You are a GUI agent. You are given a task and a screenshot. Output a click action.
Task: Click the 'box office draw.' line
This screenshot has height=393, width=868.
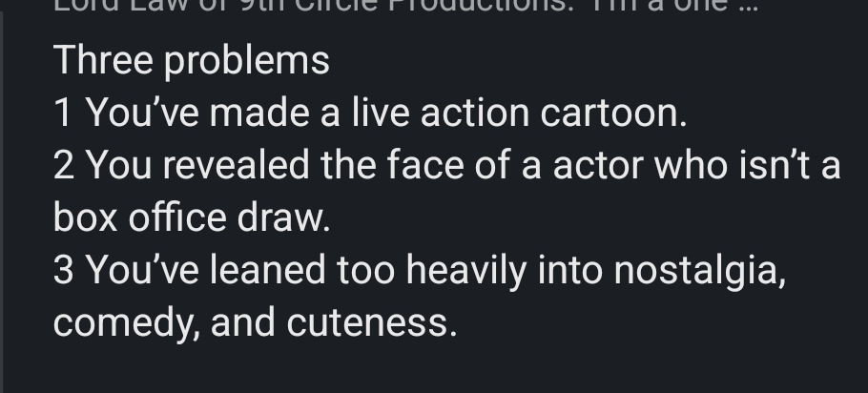click(x=191, y=218)
